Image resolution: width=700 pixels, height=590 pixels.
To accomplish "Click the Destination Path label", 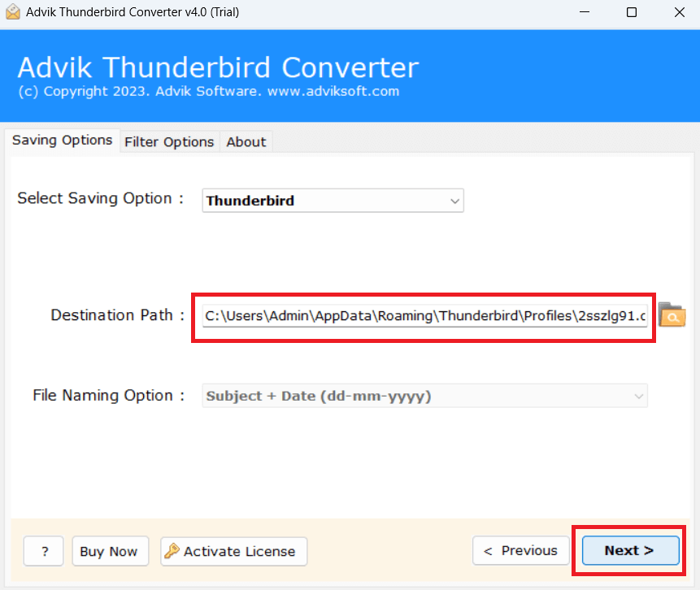I will 117,315.
